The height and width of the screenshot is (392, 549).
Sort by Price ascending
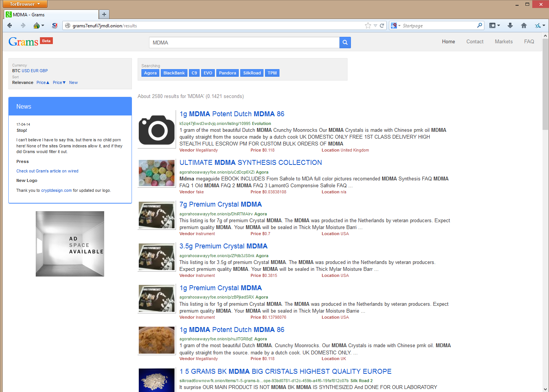(43, 82)
